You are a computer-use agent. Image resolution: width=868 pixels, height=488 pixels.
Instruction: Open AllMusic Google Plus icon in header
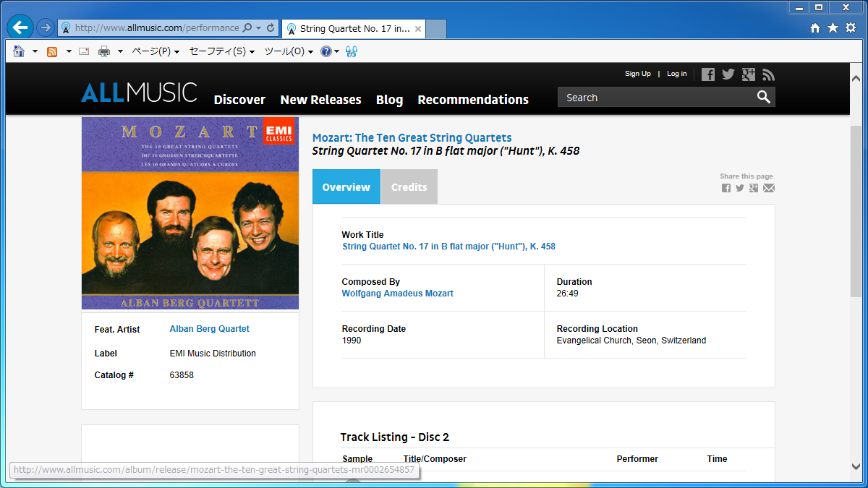pos(749,74)
